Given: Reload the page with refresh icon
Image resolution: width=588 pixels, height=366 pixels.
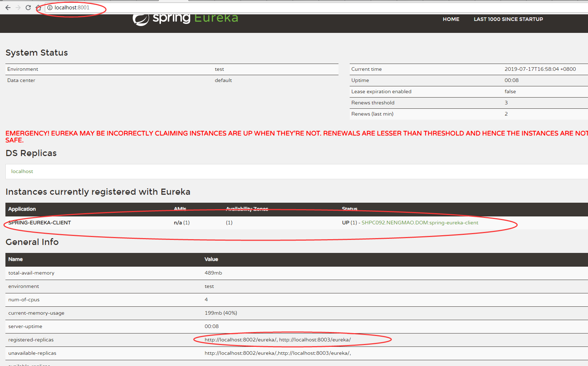Looking at the screenshot, I should (x=28, y=8).
